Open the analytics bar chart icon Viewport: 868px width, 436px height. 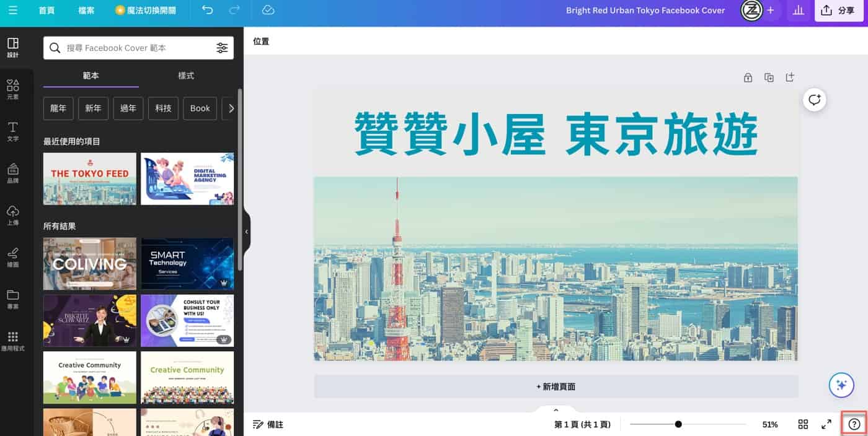798,11
